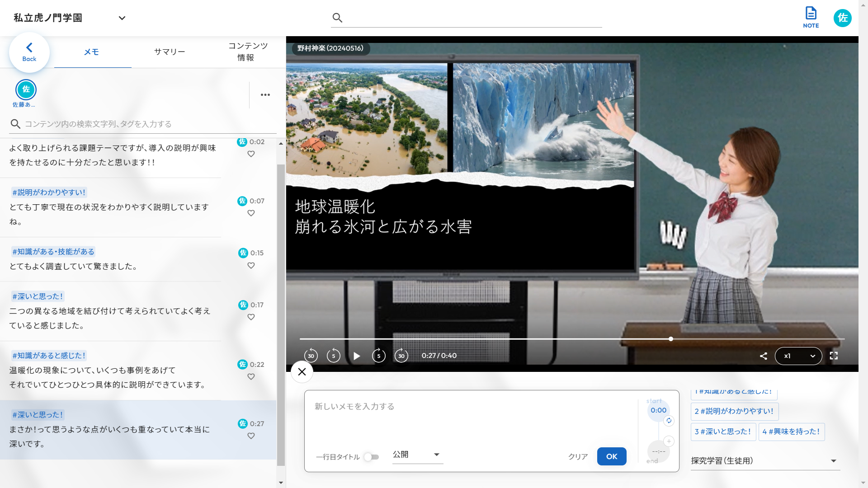
Task: Click the video title 野村神楽(20240516)
Action: pos(330,48)
